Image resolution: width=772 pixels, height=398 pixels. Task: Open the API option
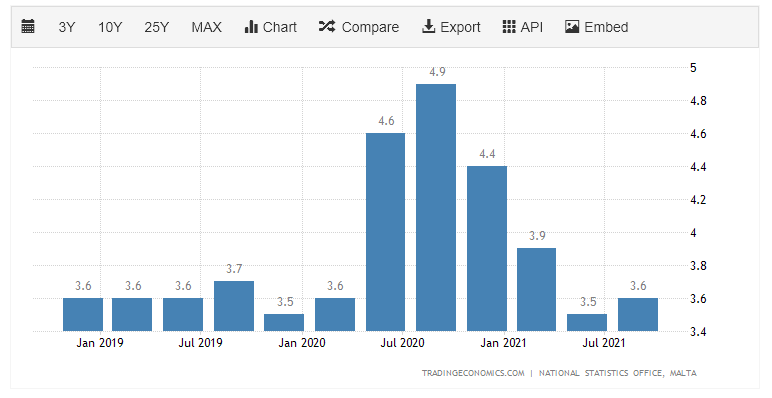click(x=522, y=27)
